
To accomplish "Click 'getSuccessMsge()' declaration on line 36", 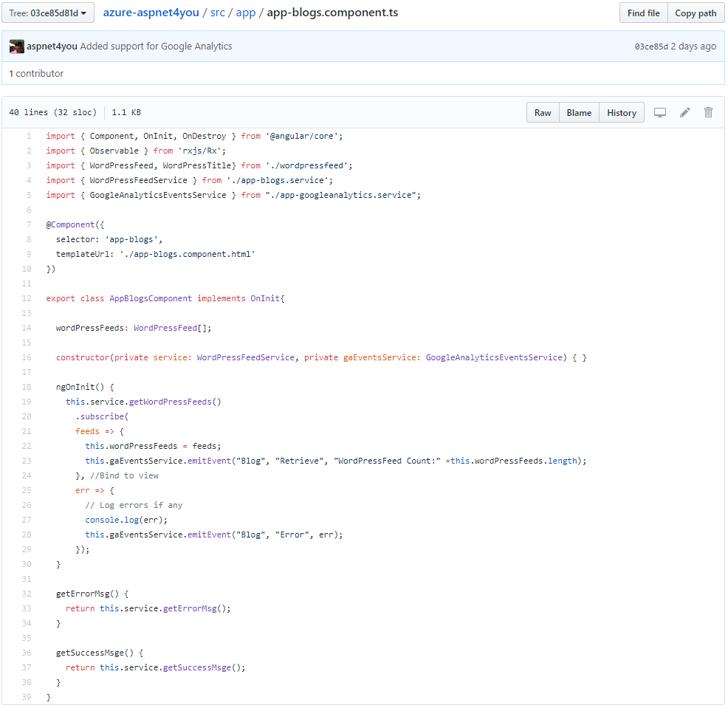I will [x=95, y=653].
